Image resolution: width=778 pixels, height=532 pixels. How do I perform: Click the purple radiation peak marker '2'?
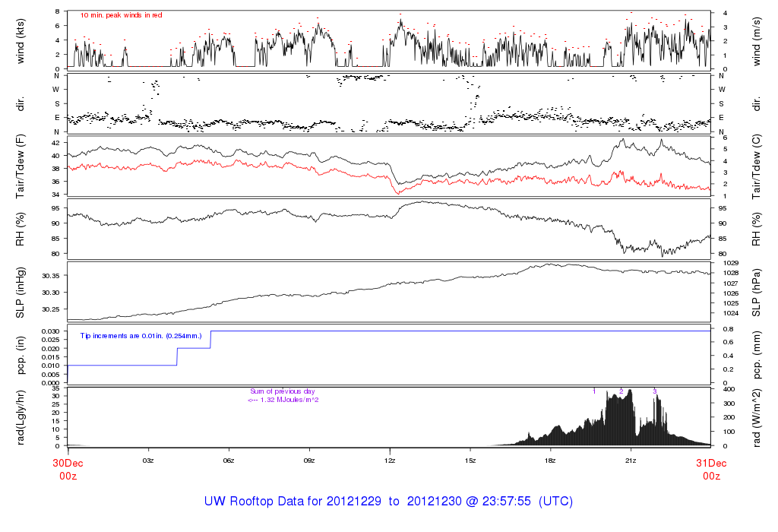tap(621, 391)
